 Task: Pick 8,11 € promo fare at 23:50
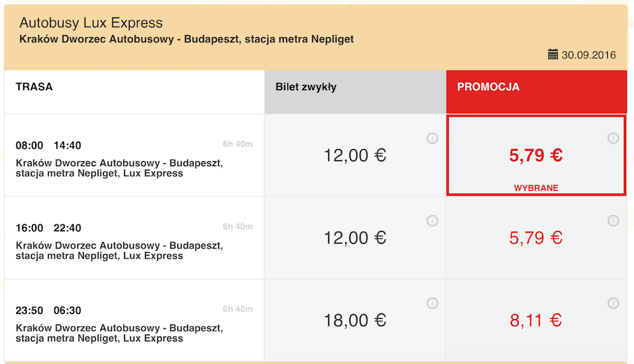click(x=535, y=320)
